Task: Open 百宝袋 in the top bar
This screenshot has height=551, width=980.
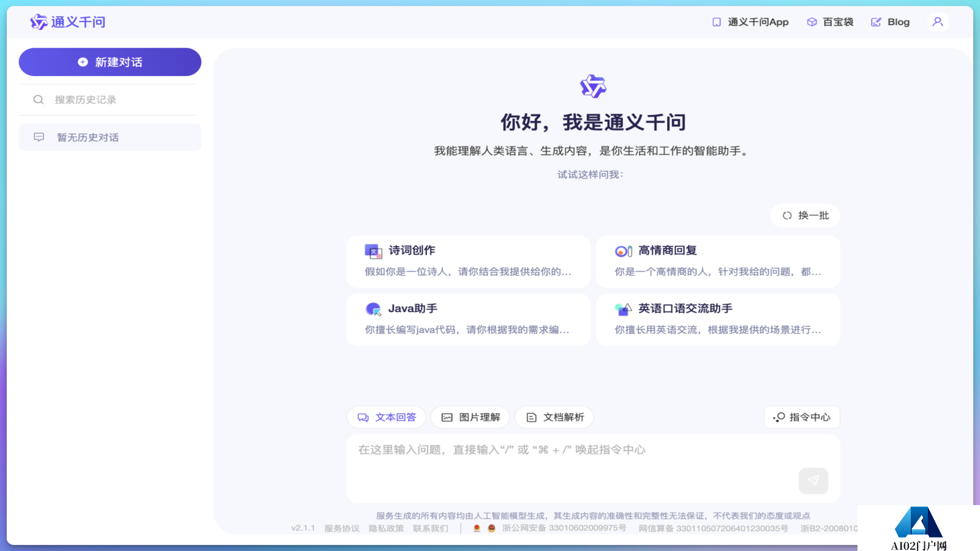Action: (830, 22)
